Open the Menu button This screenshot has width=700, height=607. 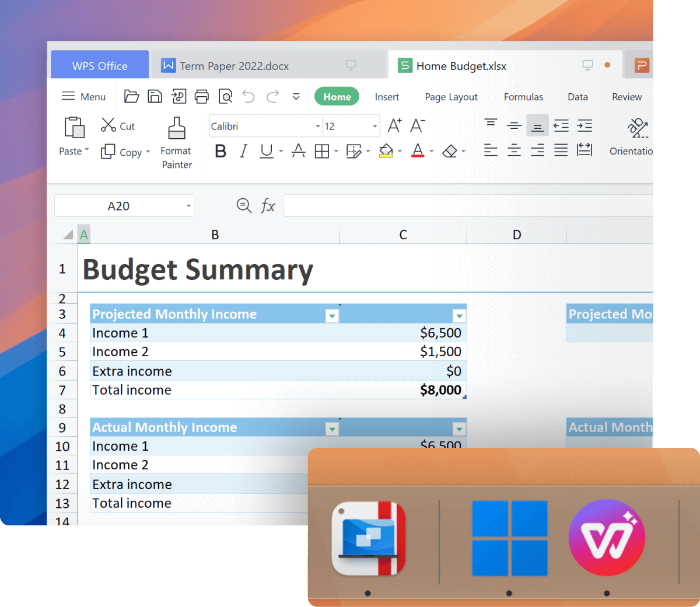click(83, 97)
